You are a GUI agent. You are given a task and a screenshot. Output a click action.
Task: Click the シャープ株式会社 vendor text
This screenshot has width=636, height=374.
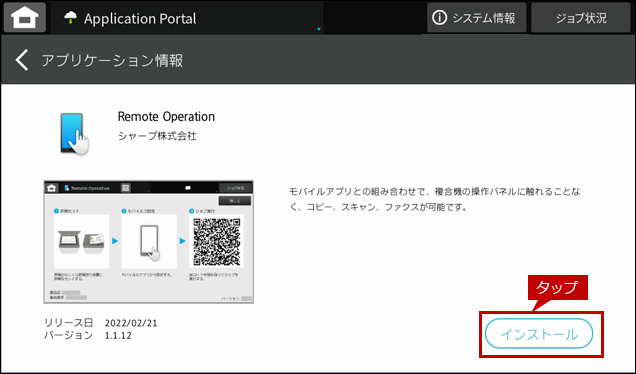coord(157,136)
